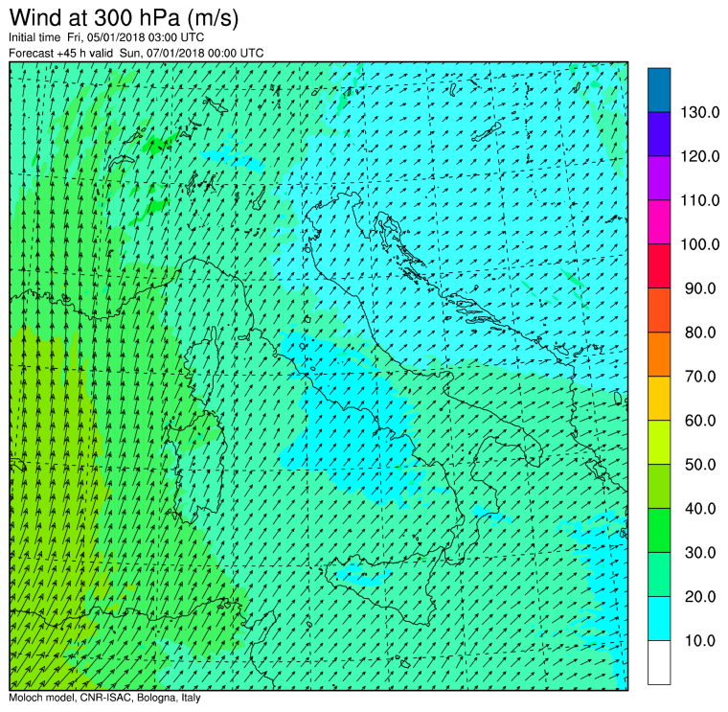Click the "Moloch model, CNR-ISAC, Bologna, Italy" credit

pyautogui.click(x=105, y=698)
